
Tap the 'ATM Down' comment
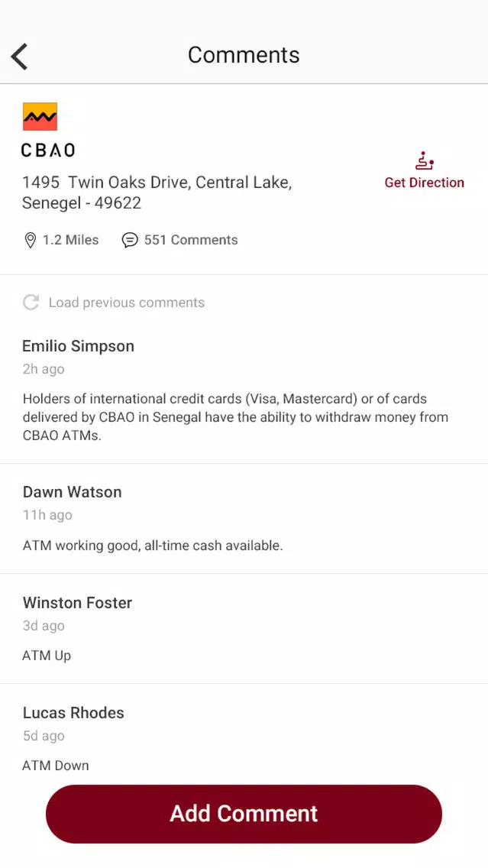click(x=55, y=766)
